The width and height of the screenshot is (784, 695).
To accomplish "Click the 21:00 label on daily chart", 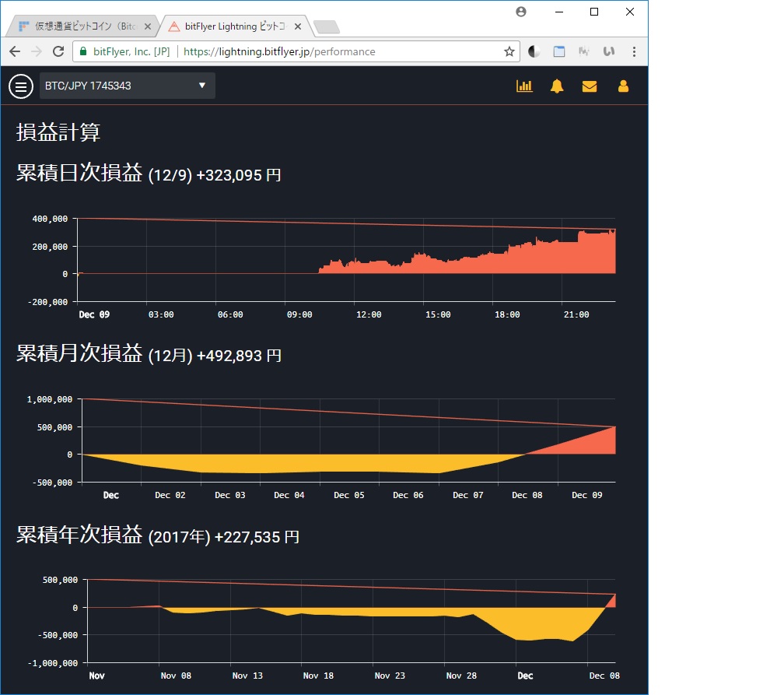I will click(x=576, y=314).
